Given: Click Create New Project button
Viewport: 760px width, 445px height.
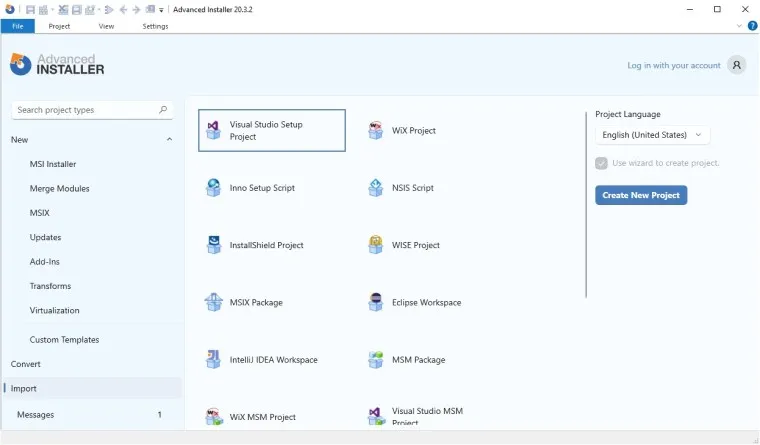Looking at the screenshot, I should [641, 195].
